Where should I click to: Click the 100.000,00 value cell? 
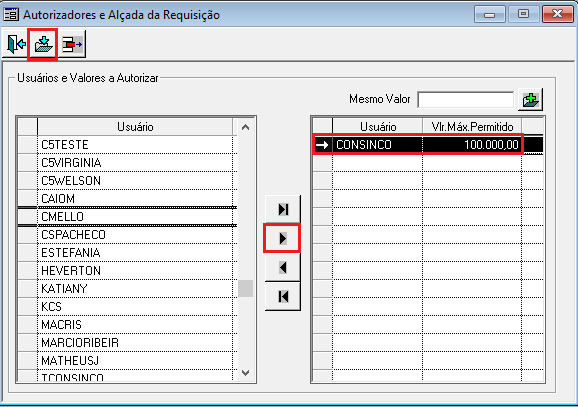pos(472,145)
